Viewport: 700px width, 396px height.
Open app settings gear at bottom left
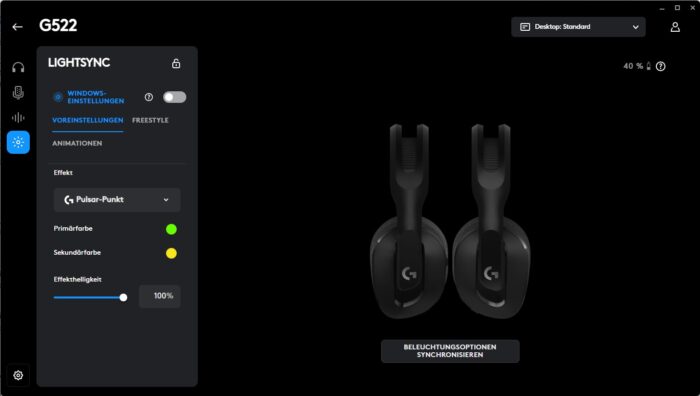(18, 375)
